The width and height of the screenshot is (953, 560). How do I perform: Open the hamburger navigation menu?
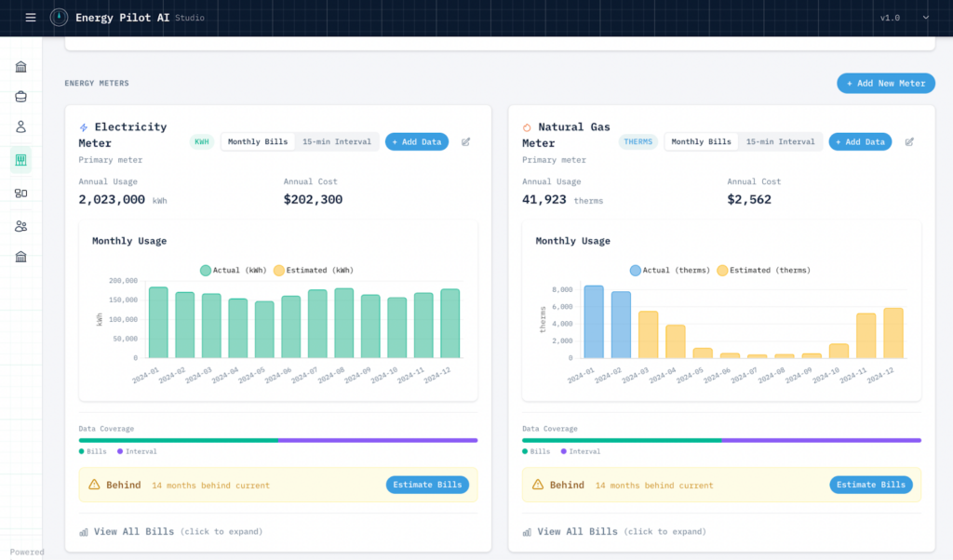31,18
